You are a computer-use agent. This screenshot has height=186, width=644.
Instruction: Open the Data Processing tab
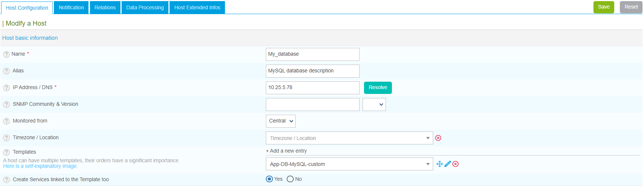[x=145, y=7]
